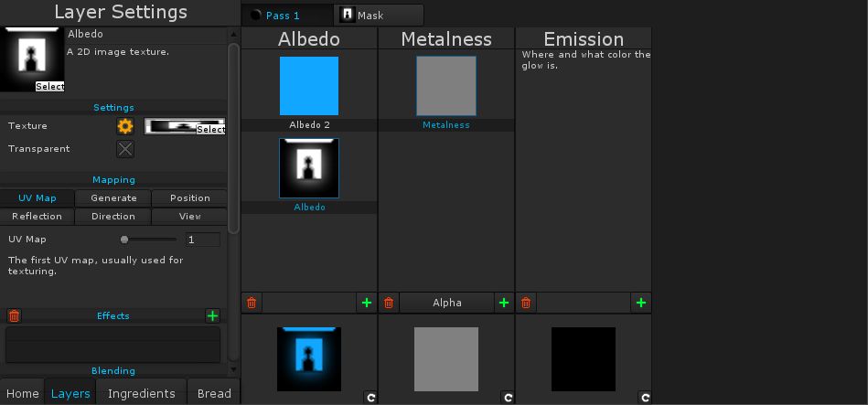Delete layer using Albedo column trash icon
Viewport: 868px width, 405px height.
(252, 303)
